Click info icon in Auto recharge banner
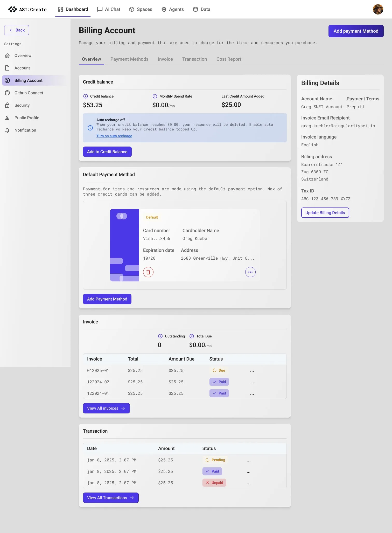 pos(90,128)
